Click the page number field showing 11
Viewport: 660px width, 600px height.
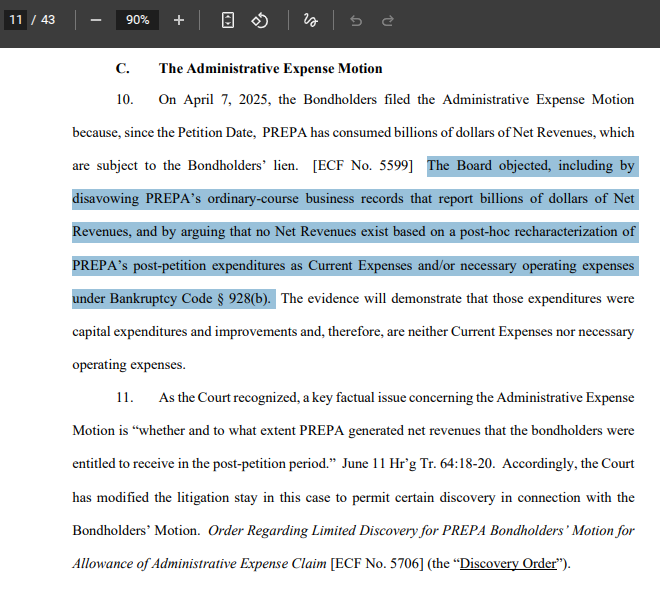[15, 20]
